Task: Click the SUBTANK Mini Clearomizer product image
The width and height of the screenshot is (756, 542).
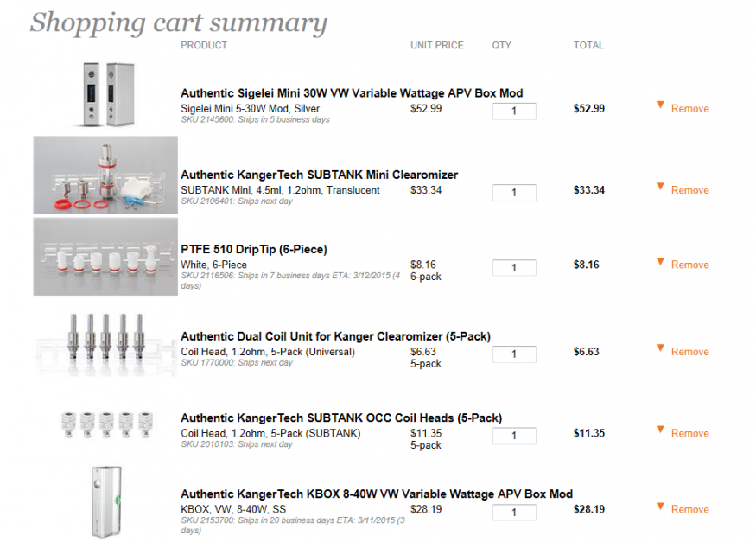Action: pos(105,175)
